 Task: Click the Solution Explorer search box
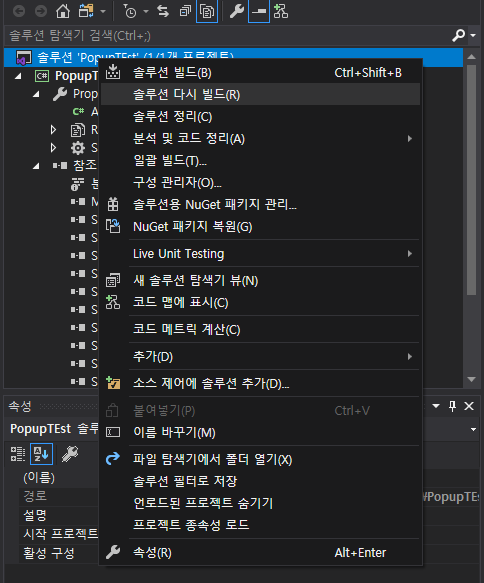point(227,36)
